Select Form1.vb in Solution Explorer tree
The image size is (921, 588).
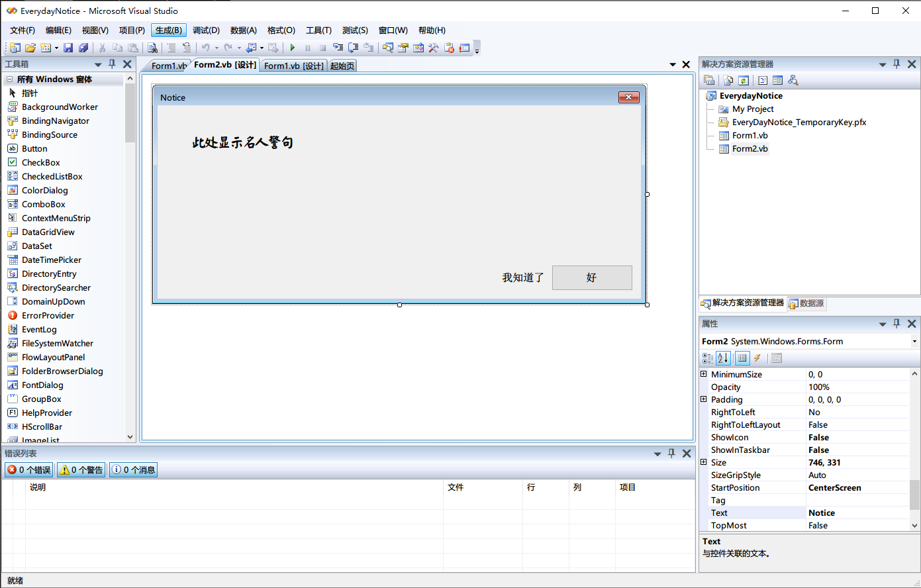click(750, 135)
